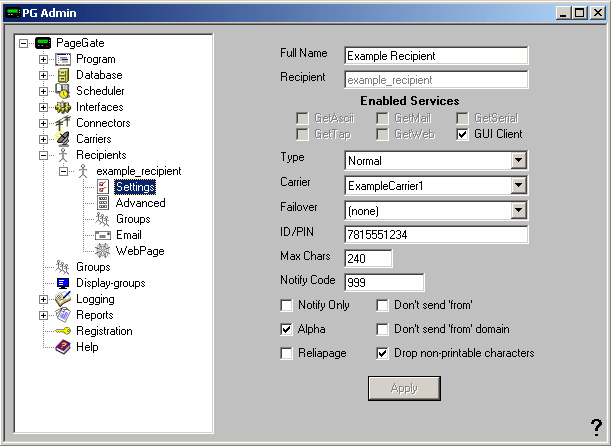The height and width of the screenshot is (446, 611).
Task: Click the Connectors antenna icon
Action: [x=63, y=123]
